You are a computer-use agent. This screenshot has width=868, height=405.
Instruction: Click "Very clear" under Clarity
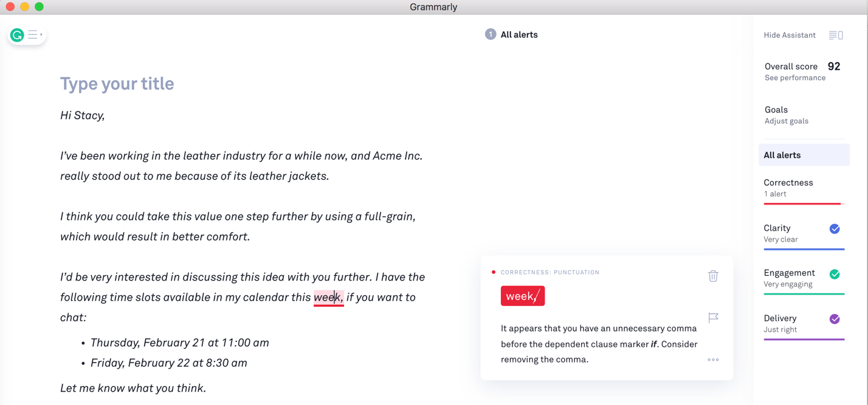(780, 239)
